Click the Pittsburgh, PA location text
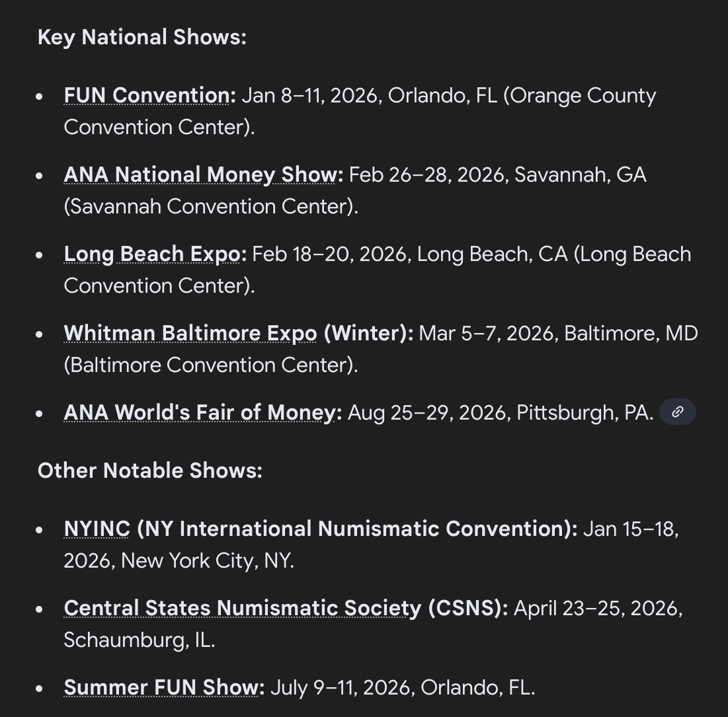Viewport: 728px width, 717px height. tap(585, 413)
